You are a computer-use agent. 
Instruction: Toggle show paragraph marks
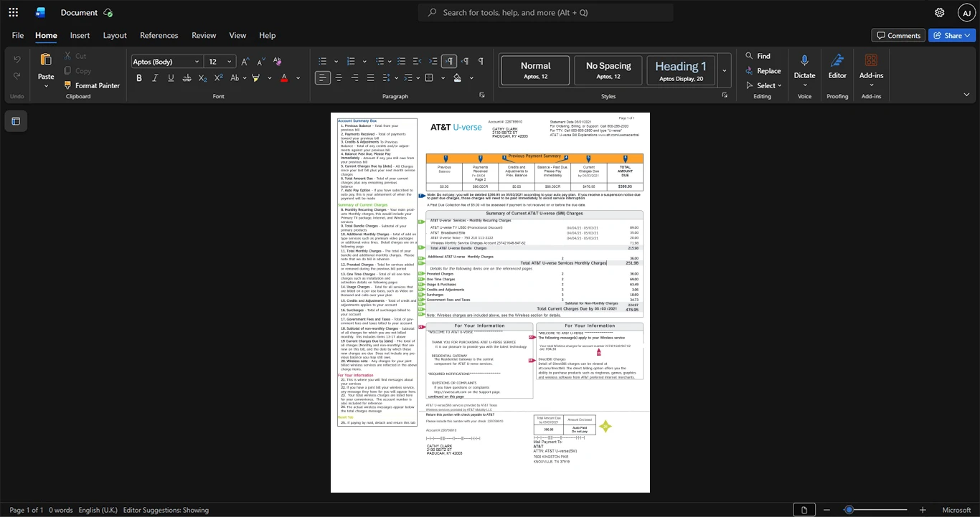click(x=481, y=62)
